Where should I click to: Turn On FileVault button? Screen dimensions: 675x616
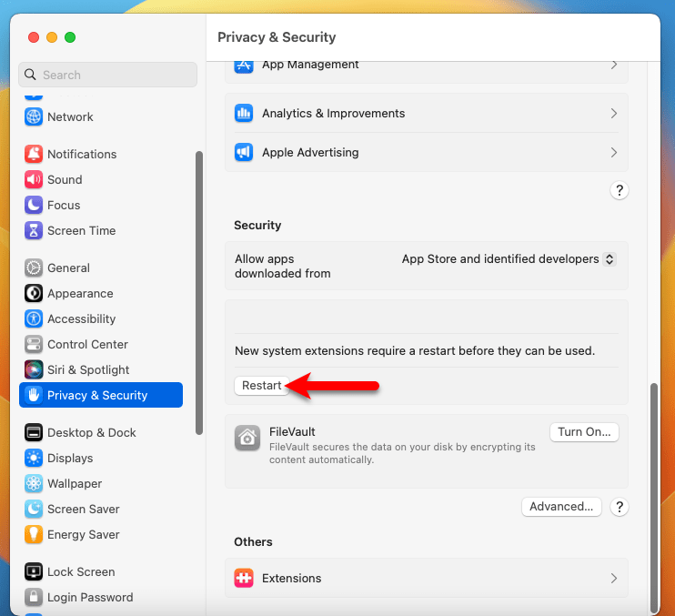coord(584,432)
